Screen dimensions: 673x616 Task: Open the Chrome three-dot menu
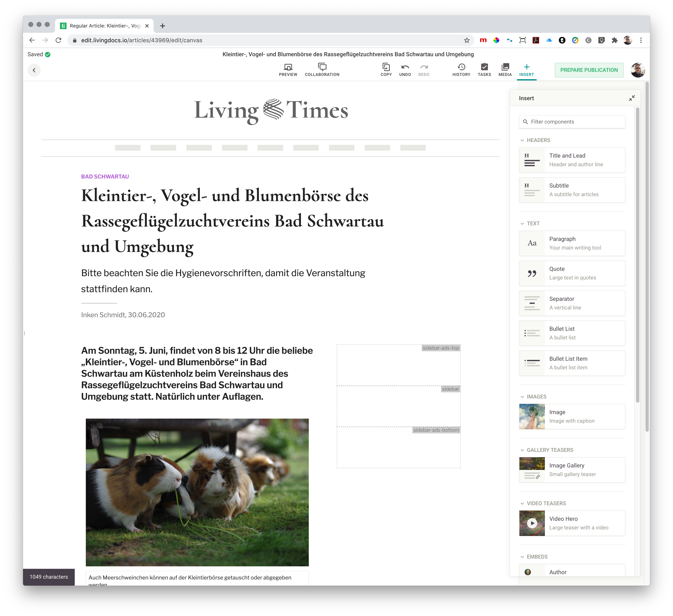point(641,40)
